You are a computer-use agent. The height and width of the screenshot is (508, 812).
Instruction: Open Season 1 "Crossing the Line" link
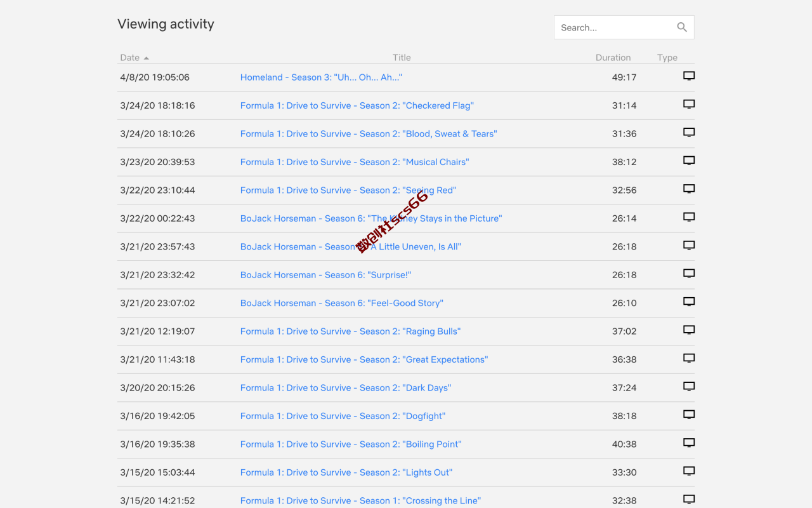tap(360, 500)
